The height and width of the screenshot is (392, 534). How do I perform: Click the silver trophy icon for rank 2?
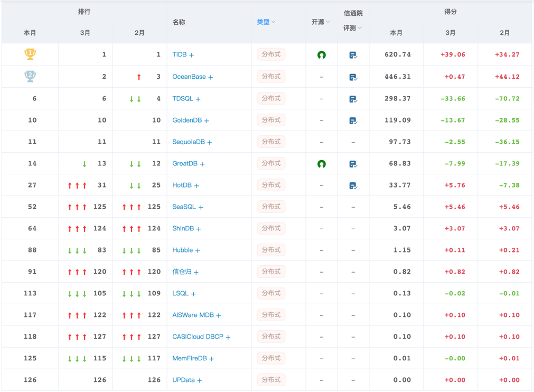[30, 76]
